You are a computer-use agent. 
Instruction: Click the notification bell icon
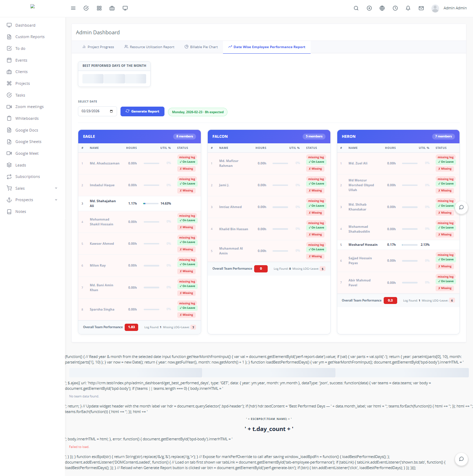click(x=408, y=8)
